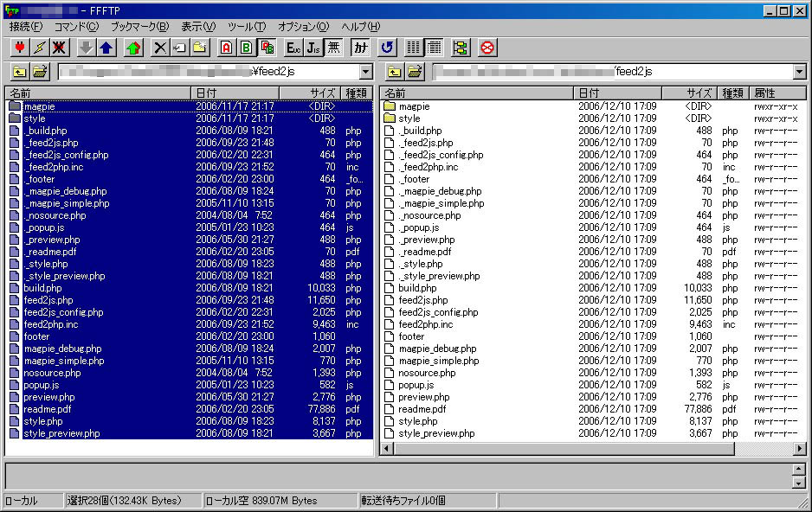Select remote file _style_preview.php
Screen dimensions: 812x512
click(x=439, y=276)
